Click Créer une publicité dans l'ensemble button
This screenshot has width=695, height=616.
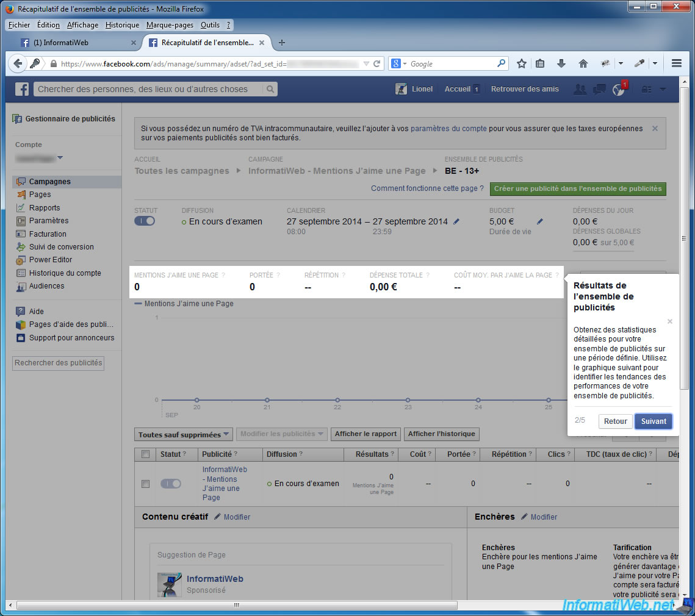tap(578, 189)
